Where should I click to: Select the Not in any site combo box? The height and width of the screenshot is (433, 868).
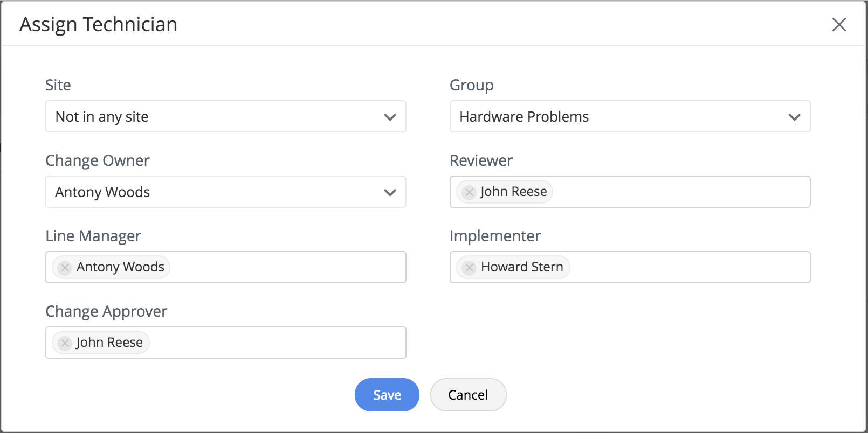(x=226, y=116)
